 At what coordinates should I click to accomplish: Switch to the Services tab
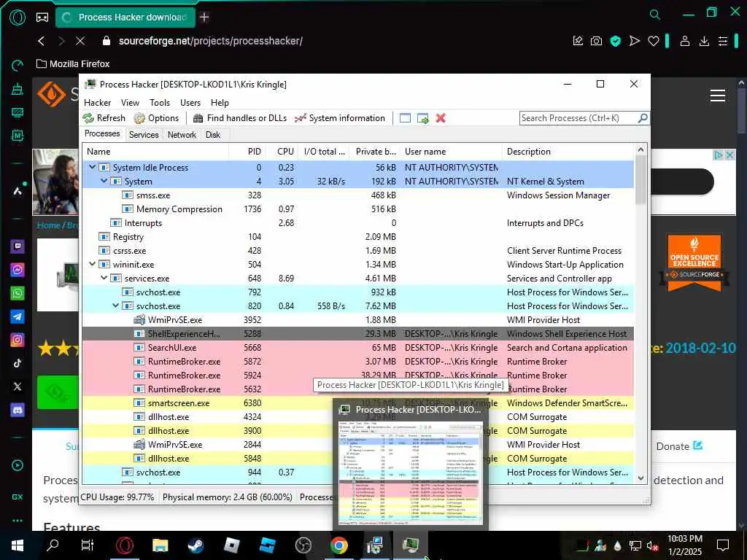144,135
